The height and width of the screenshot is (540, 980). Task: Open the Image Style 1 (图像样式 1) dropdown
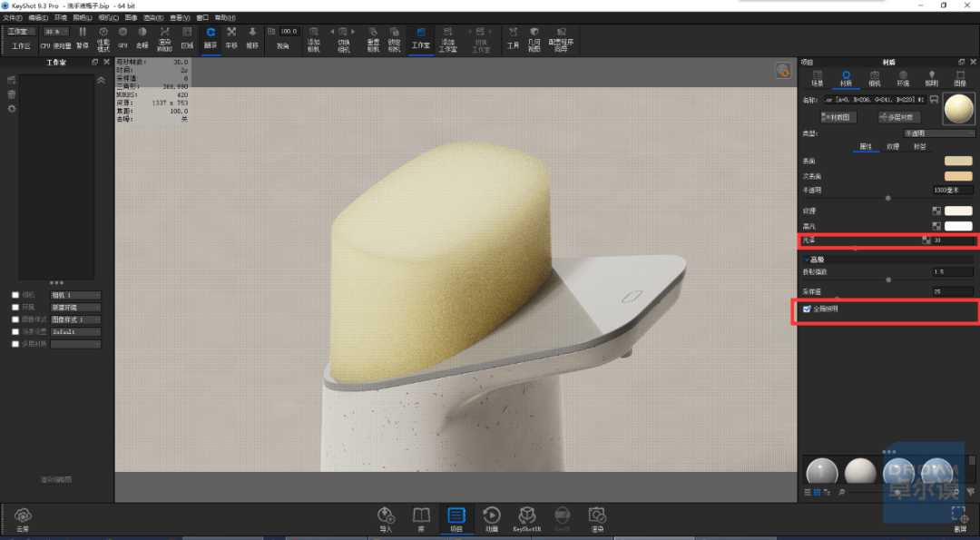pyautogui.click(x=75, y=319)
